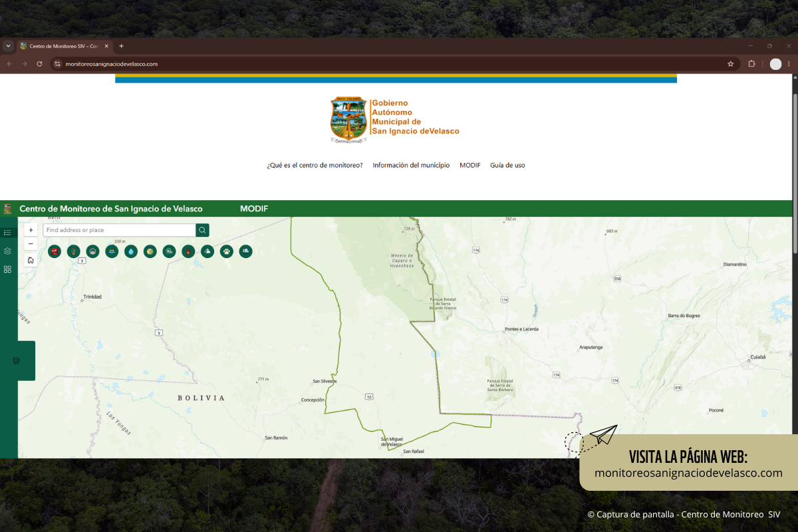Image resolution: width=798 pixels, height=532 pixels.
Task: Zoom out of the map with the minus button
Action: pyautogui.click(x=31, y=244)
